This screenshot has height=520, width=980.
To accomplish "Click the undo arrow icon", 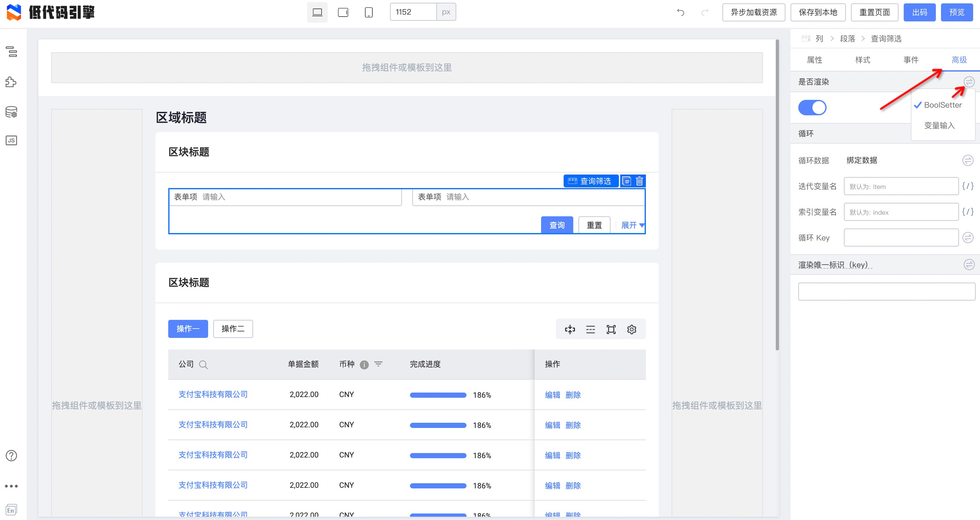I will pos(681,12).
